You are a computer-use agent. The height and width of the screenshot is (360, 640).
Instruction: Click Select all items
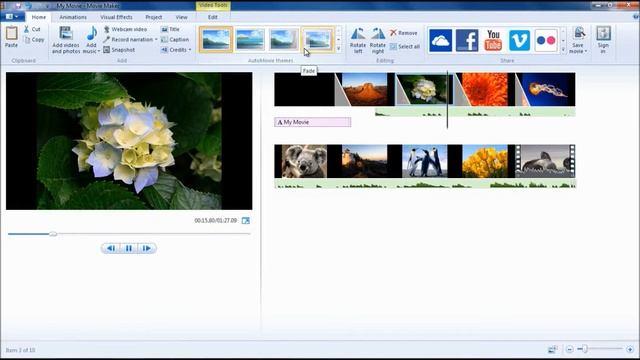[x=404, y=47]
